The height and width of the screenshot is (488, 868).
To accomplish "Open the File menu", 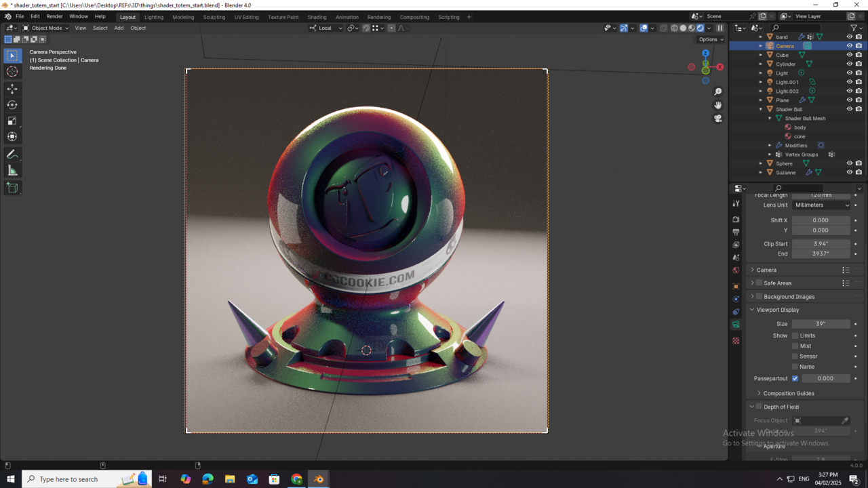I will pyautogui.click(x=20, y=16).
